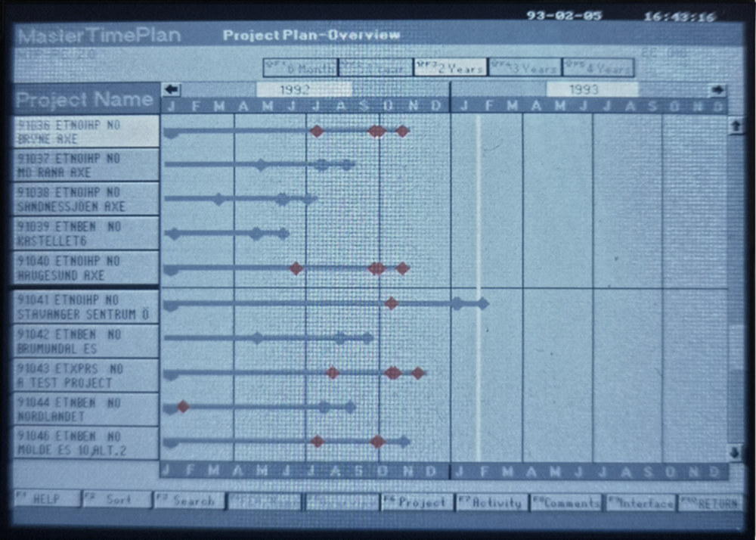Click the July red milestone in the BRYNE AXE row
This screenshot has width=756, height=540.
point(317,131)
